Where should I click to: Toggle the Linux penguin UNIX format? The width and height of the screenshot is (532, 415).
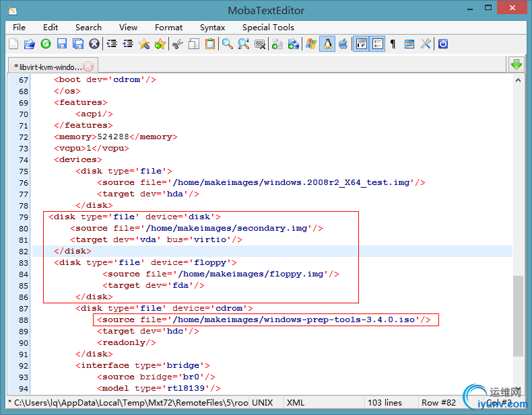[x=328, y=44]
